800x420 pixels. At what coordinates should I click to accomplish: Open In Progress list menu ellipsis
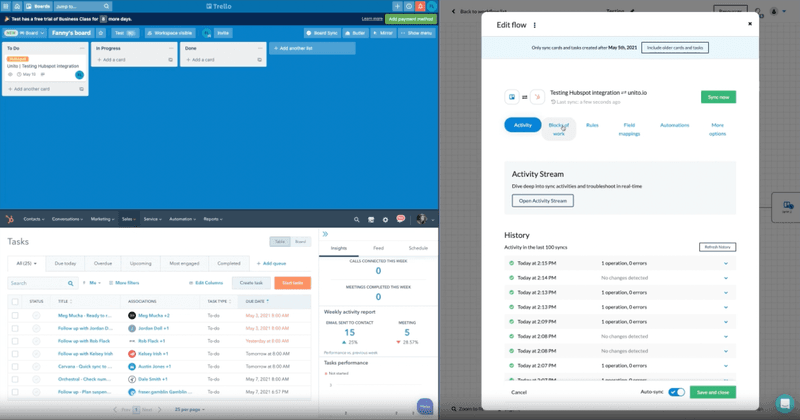(171, 48)
